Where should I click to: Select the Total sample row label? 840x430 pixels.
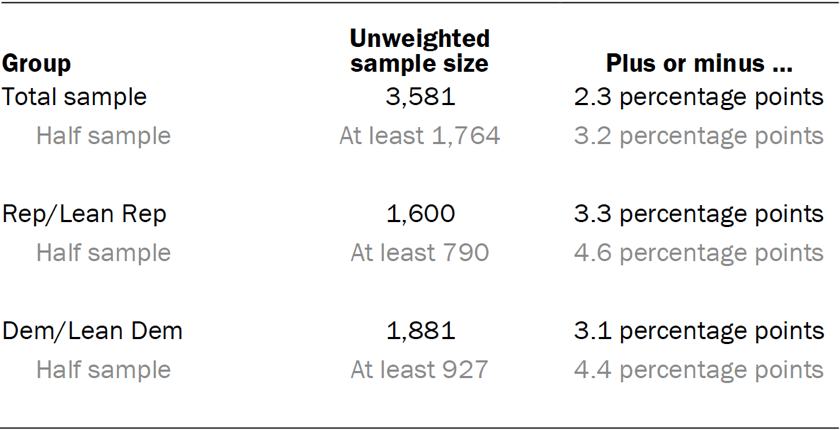coord(74,97)
